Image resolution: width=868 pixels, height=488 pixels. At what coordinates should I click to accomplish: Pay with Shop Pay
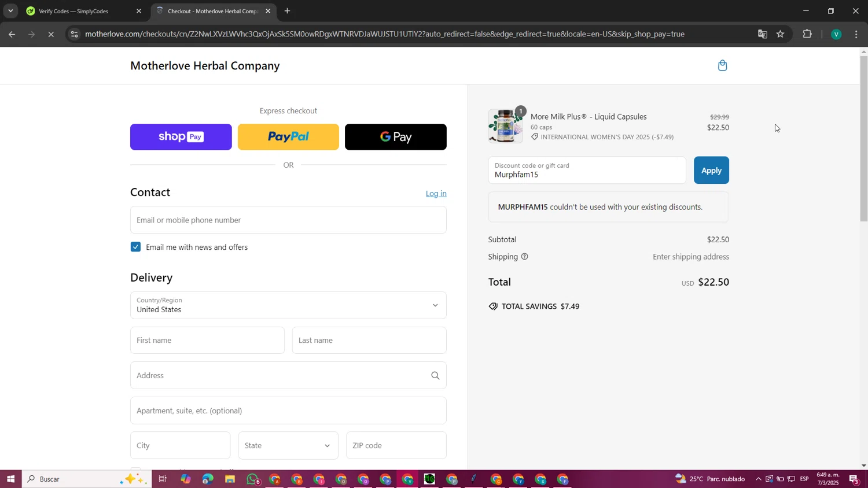coord(181,137)
